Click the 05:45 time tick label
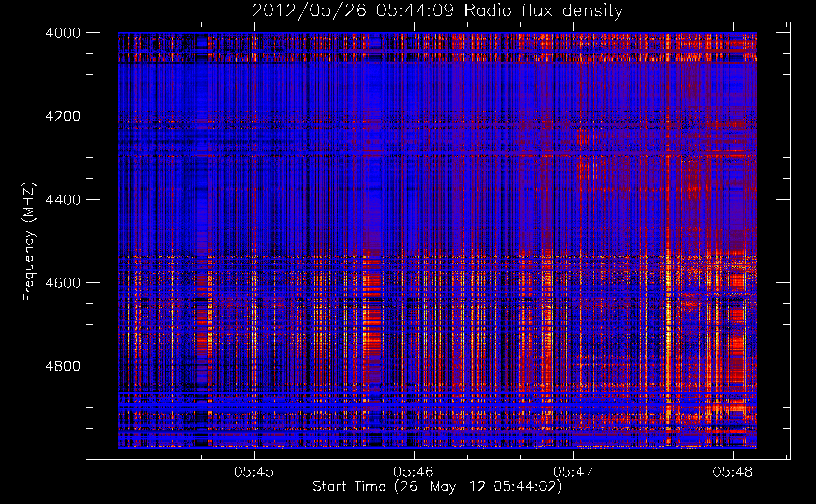The height and width of the screenshot is (504, 816). click(x=254, y=472)
